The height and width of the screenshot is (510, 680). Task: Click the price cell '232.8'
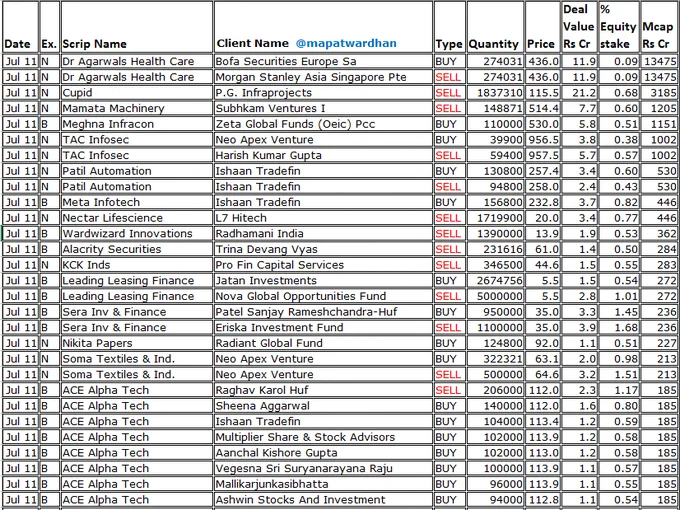click(x=543, y=202)
